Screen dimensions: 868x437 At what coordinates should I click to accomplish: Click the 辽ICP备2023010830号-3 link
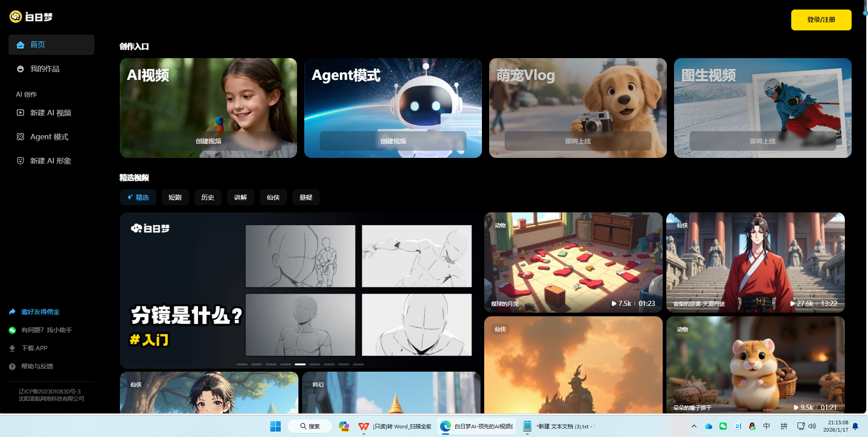50,391
